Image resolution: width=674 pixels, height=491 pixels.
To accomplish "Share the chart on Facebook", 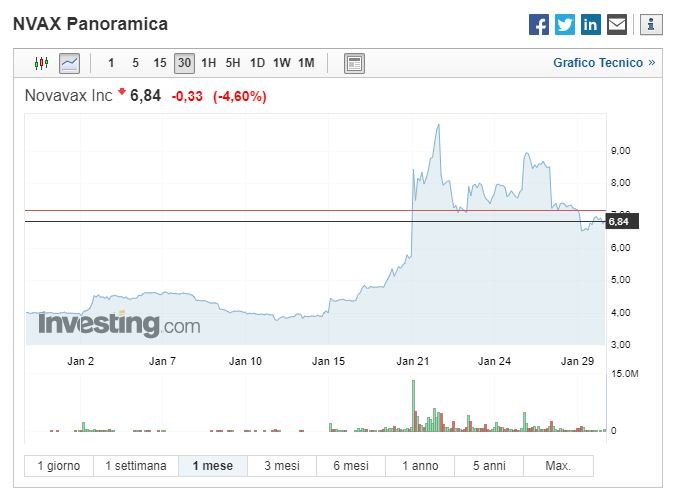I will coord(539,25).
